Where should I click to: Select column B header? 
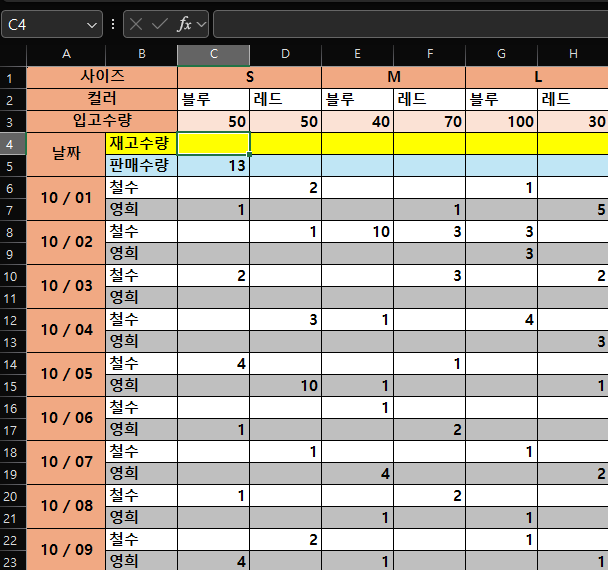[142, 54]
